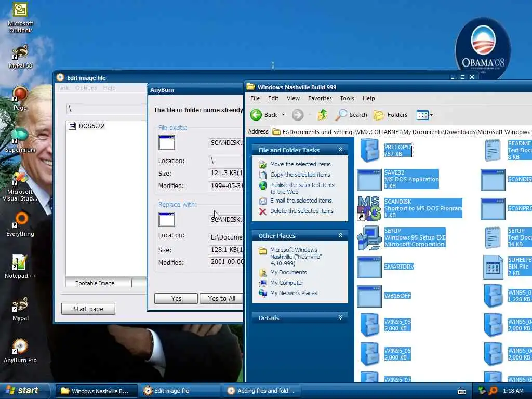The height and width of the screenshot is (399, 532).
Task: Open My Network Places link
Action: click(x=294, y=293)
